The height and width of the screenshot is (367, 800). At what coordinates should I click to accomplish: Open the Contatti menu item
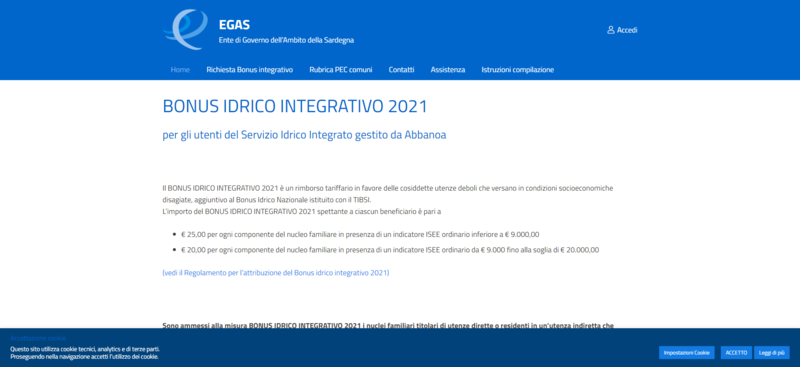(402, 70)
